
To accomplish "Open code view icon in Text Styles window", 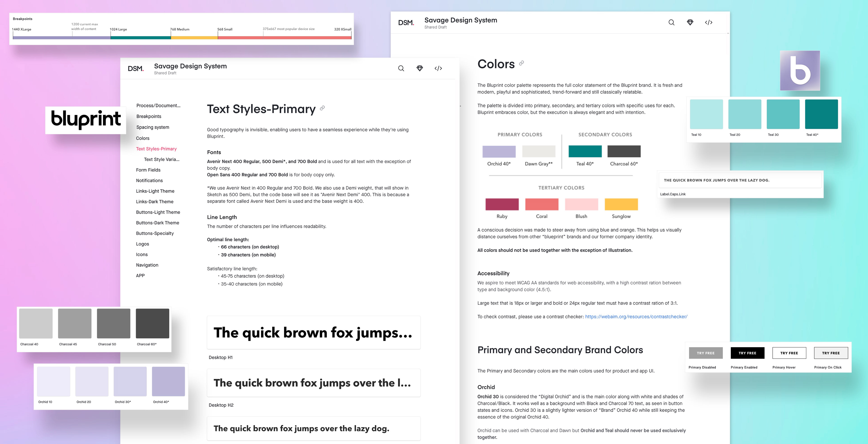I will (x=438, y=68).
